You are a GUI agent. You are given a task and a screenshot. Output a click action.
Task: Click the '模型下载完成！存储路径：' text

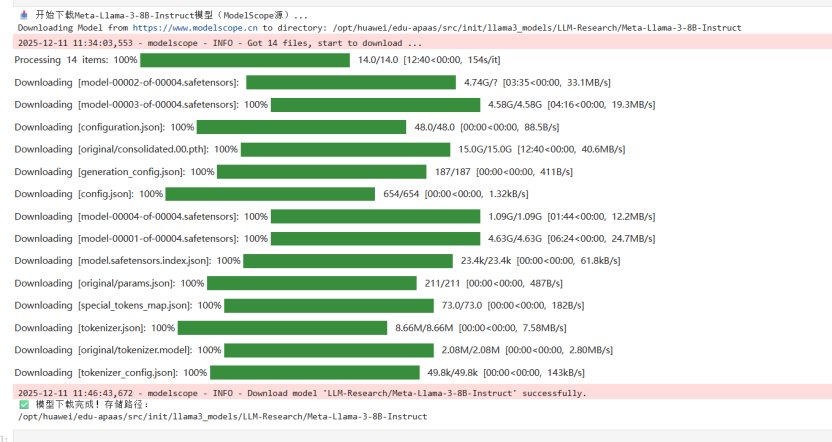[92, 404]
